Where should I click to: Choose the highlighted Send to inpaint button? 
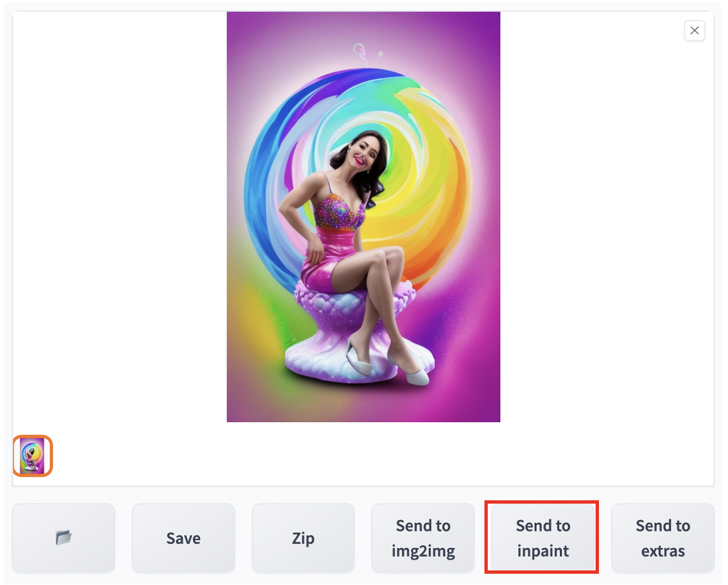click(543, 537)
